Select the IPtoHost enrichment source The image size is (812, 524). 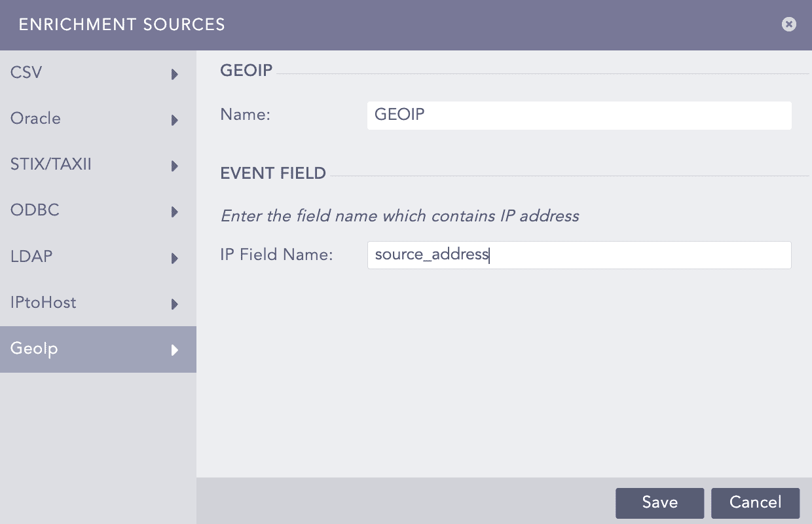click(43, 303)
